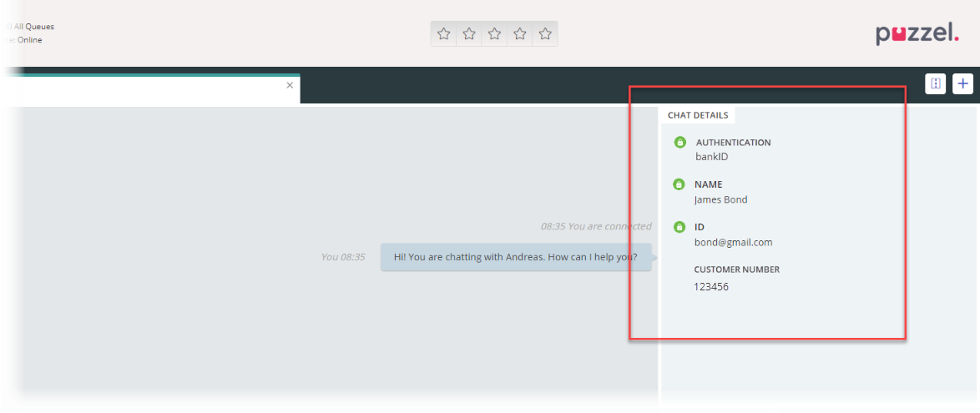Close the open chat tab
The image size is (980, 413).
[290, 85]
